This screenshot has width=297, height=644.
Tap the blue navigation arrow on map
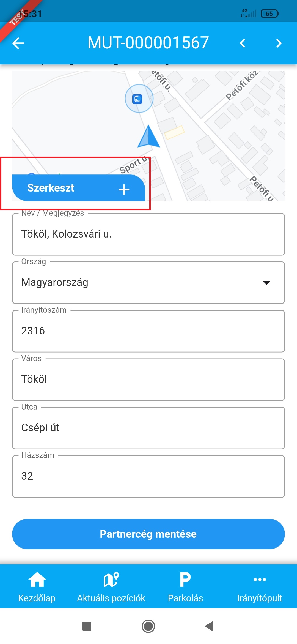click(x=148, y=137)
